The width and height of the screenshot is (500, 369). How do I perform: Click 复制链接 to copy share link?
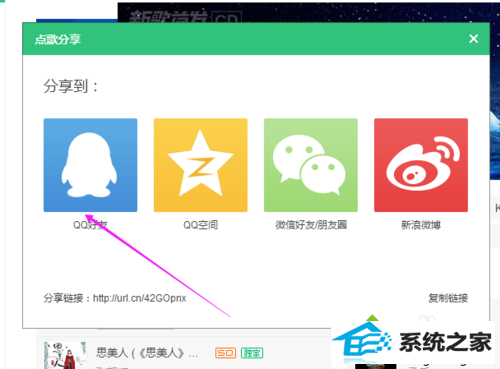tap(448, 298)
